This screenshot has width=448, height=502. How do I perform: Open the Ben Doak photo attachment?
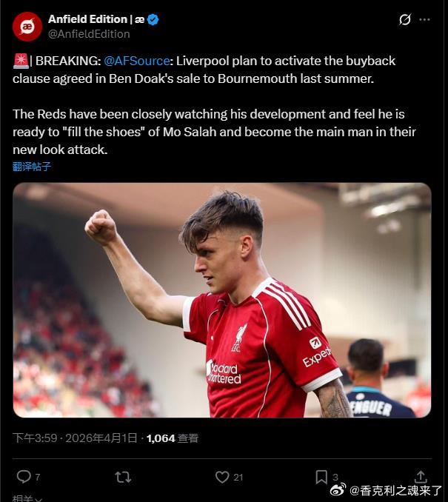point(222,300)
